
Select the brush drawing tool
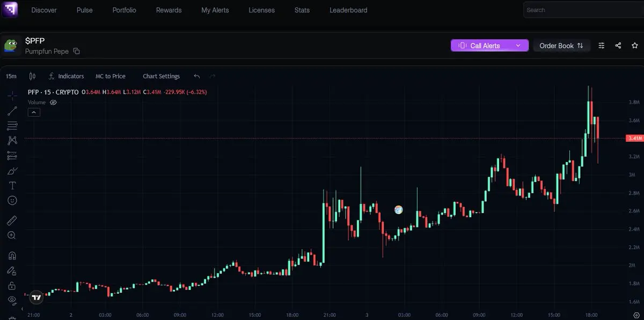(12, 171)
